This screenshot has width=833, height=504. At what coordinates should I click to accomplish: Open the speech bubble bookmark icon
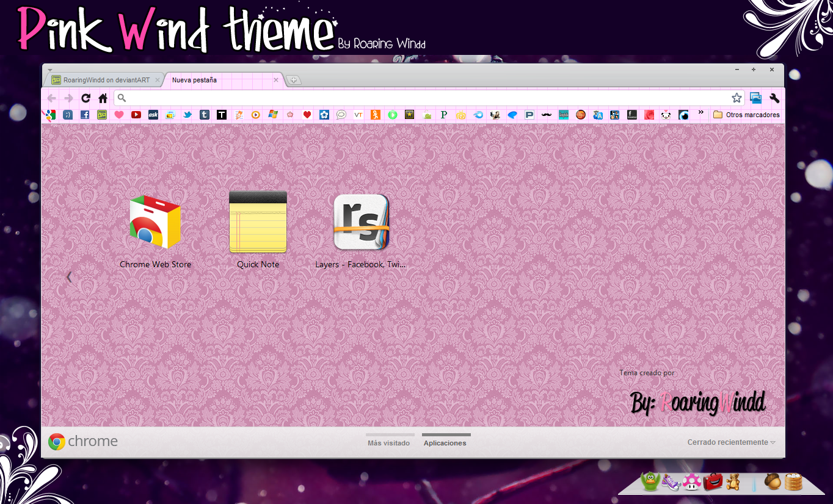(341, 114)
